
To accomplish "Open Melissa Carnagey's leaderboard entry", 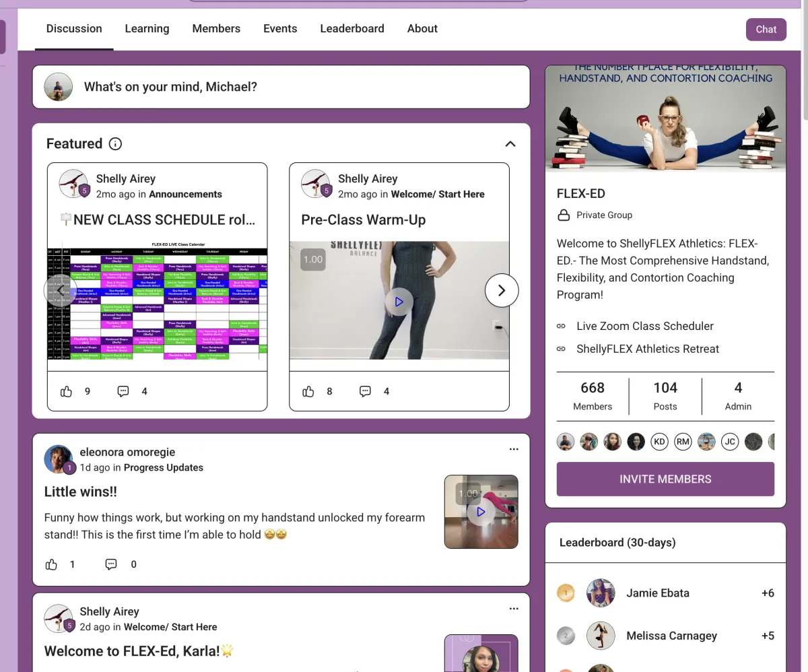I will (x=665, y=636).
